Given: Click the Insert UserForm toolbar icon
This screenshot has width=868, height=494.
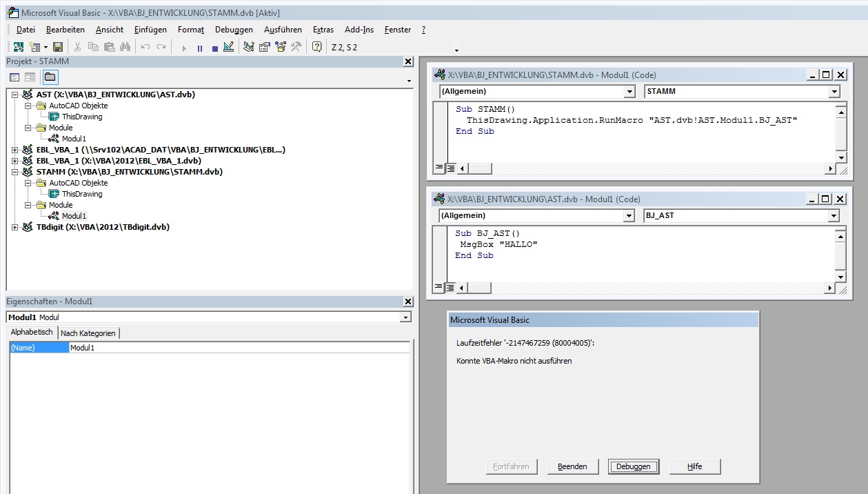Looking at the screenshot, I should point(34,47).
